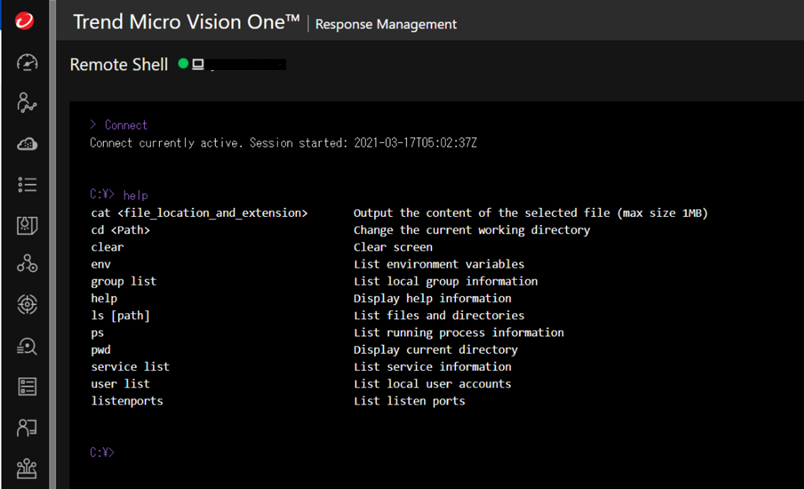This screenshot has width=804, height=489.
Task: Click the listenports entry in the help list
Action: pyautogui.click(x=126, y=400)
